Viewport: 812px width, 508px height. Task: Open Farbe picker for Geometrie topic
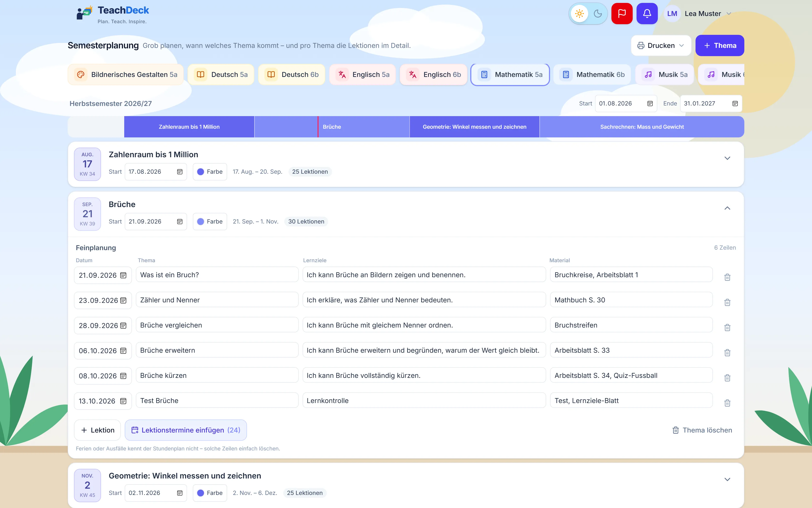(210, 493)
